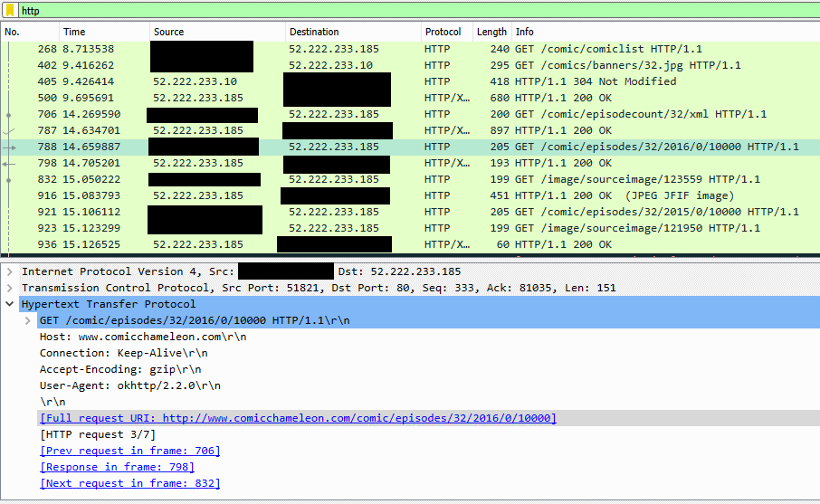Click Dst: 52.222.233.185 in IP details line

399,271
